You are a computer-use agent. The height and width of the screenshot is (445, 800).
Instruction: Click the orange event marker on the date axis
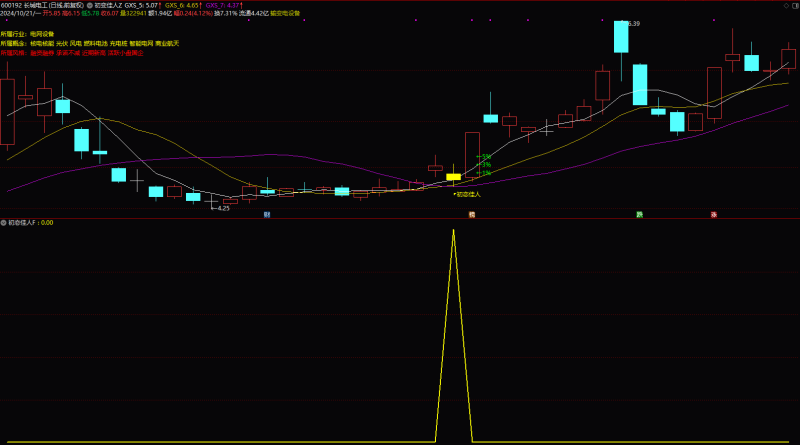(x=471, y=215)
